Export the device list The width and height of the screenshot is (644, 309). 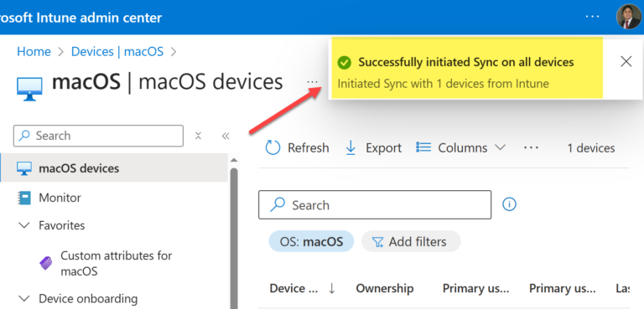tap(373, 147)
